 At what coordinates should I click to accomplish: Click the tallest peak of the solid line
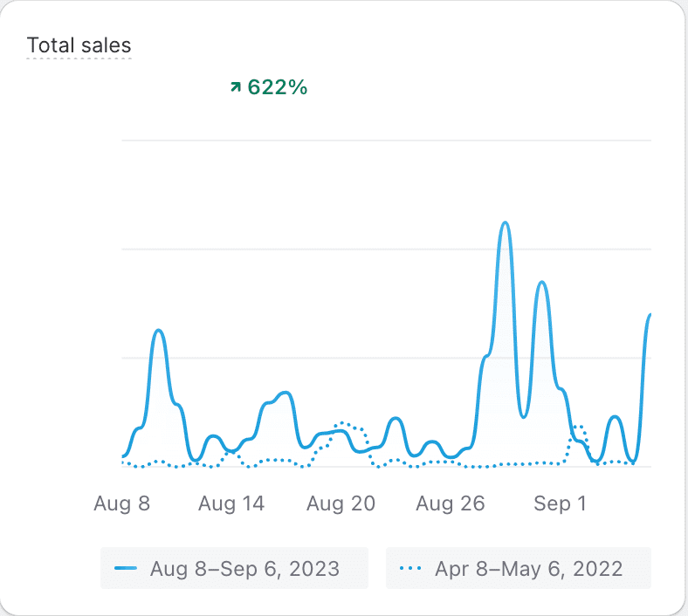tap(505, 223)
